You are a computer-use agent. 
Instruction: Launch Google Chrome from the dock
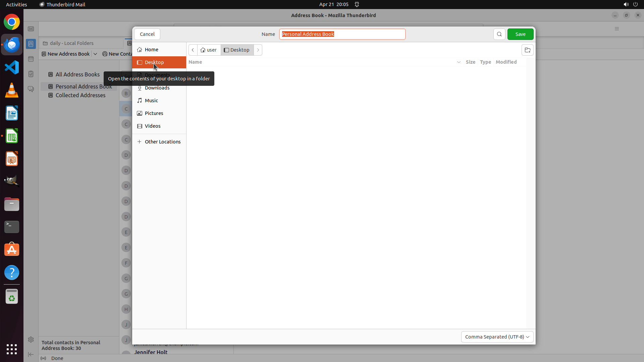[x=12, y=22]
